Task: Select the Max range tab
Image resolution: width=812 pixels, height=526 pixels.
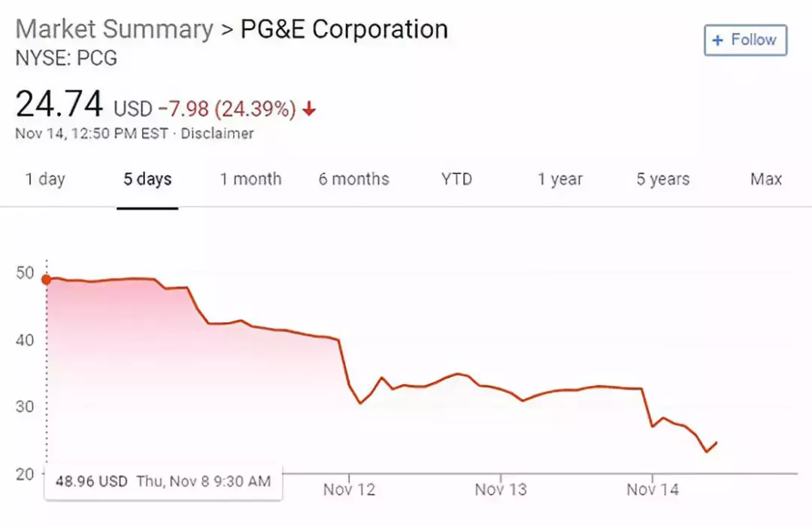Action: pyautogui.click(x=765, y=180)
